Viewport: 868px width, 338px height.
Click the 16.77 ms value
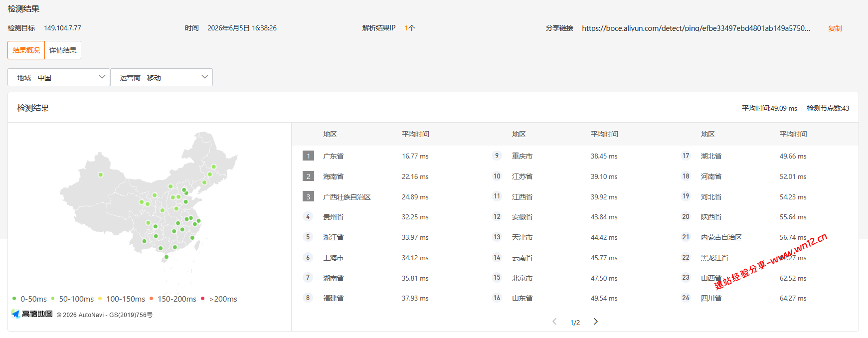pyautogui.click(x=415, y=156)
